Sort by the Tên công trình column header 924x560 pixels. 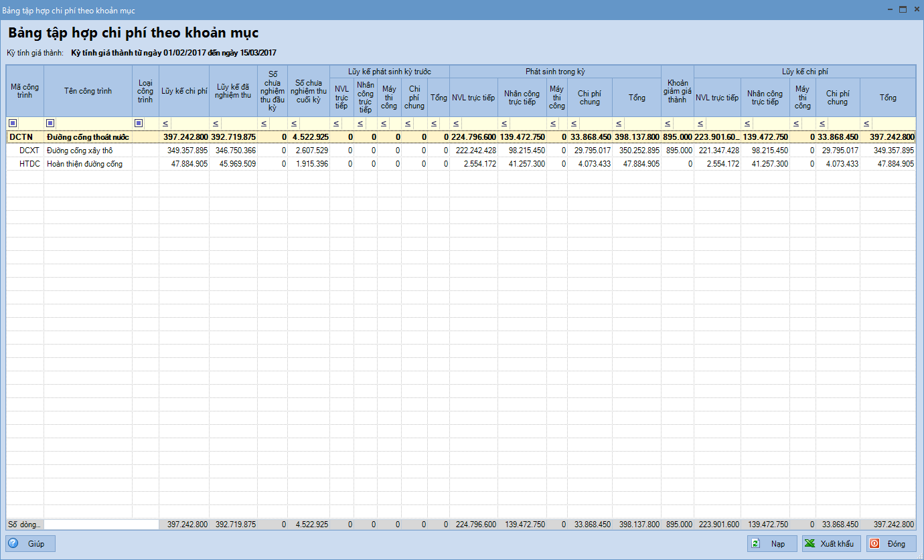point(88,91)
